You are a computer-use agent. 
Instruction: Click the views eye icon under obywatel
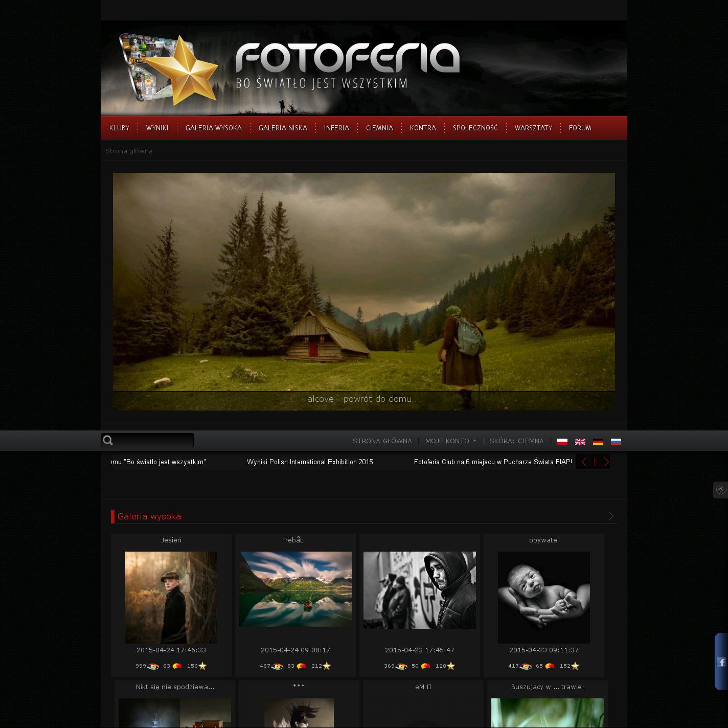[526, 666]
